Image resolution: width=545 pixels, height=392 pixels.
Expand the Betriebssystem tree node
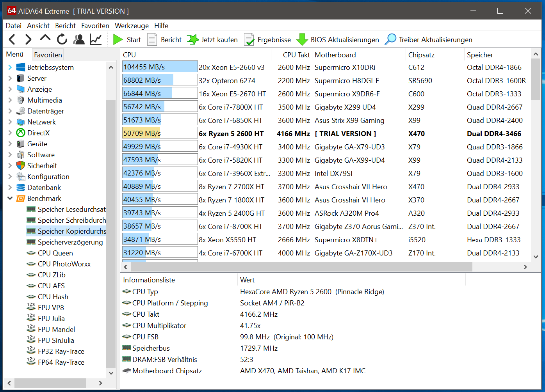pyautogui.click(x=10, y=67)
